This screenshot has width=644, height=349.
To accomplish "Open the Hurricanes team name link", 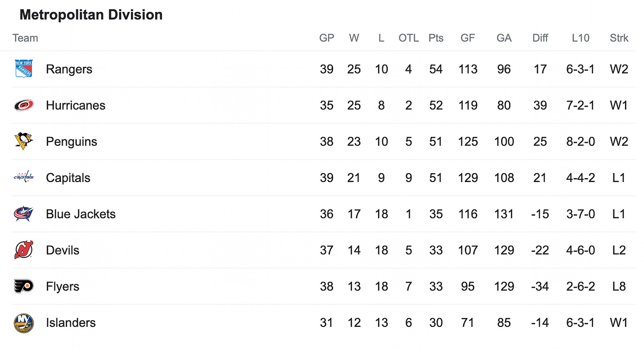I will (x=76, y=105).
